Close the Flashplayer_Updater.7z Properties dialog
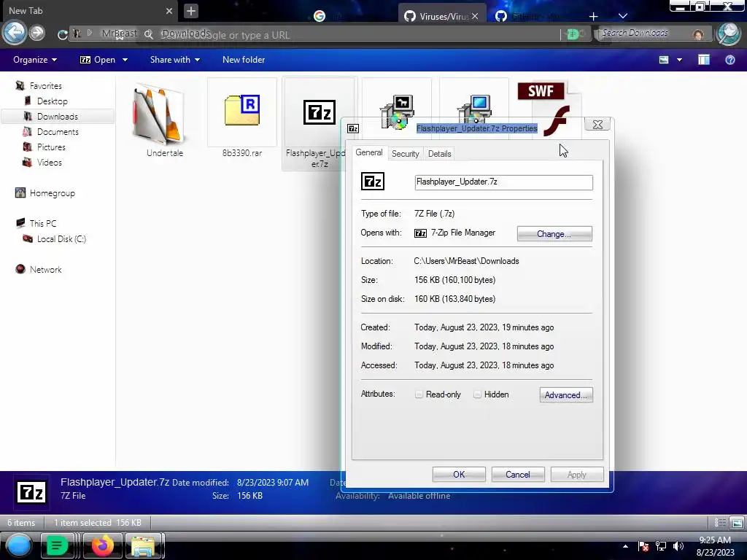 tap(597, 125)
